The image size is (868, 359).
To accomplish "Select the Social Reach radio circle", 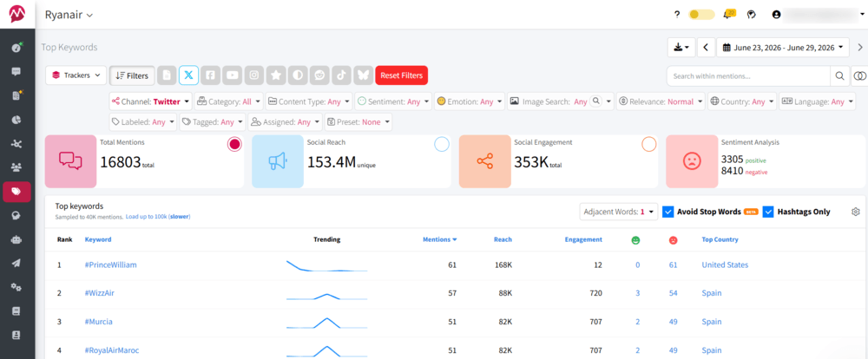I will coord(442,144).
